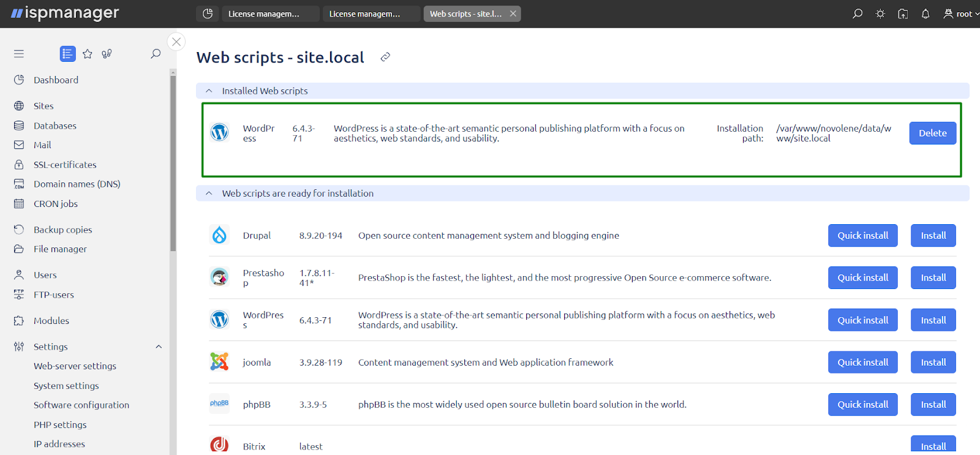The height and width of the screenshot is (455, 980).
Task: Select the Web scripts - site.local tab
Action: 466,13
